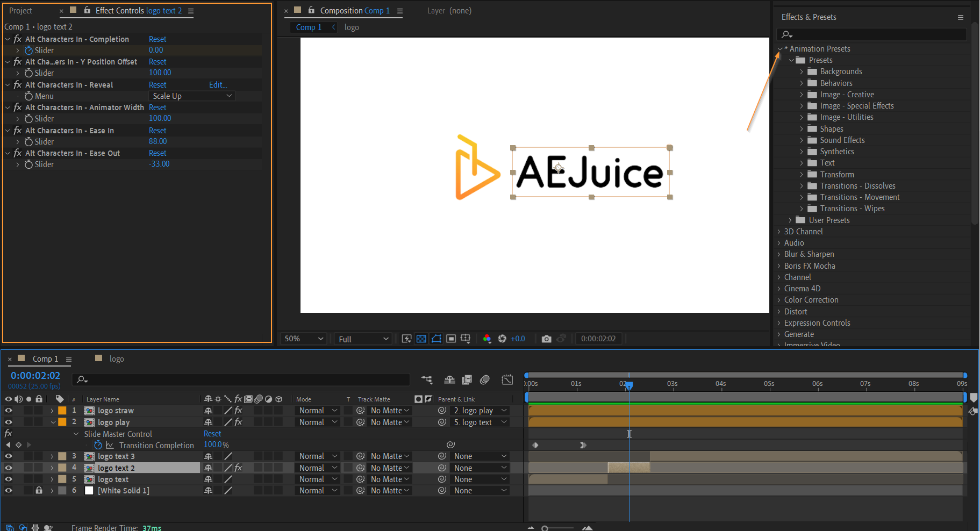Hide the logo straw layer
980x531 pixels.
[9, 411]
